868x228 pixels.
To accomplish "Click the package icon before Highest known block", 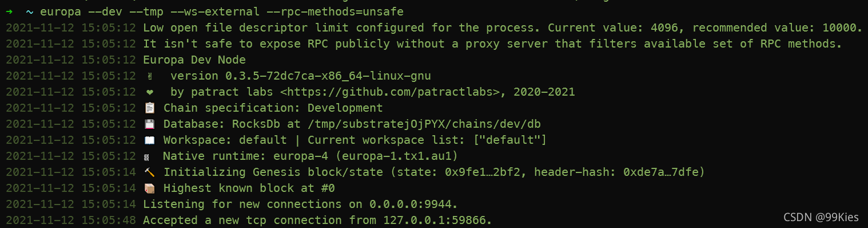I will pyautogui.click(x=150, y=188).
